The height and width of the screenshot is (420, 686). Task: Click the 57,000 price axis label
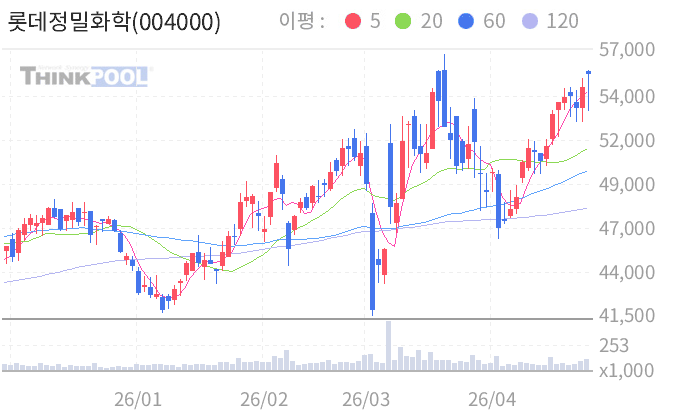[626, 49]
